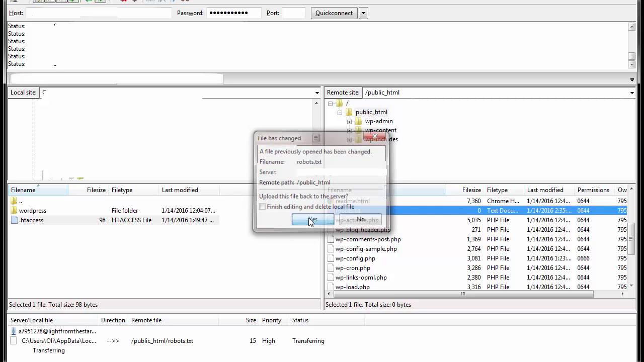Select the wp-admin folder icon in tree
The image size is (644, 362).
coord(358,121)
